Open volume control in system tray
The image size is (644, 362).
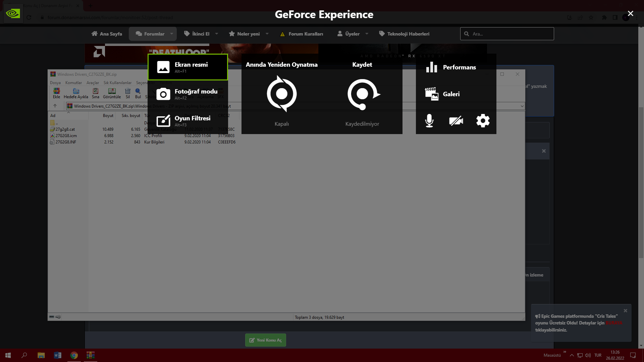[588, 355]
